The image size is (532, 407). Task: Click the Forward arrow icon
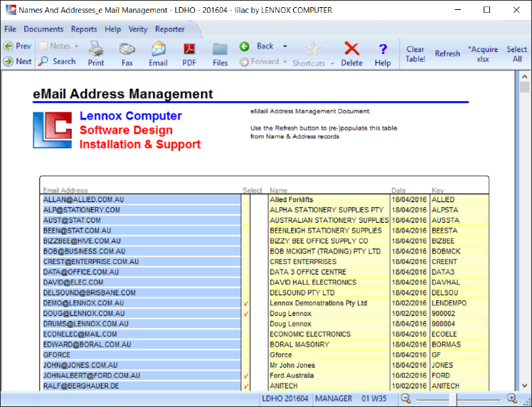point(244,62)
